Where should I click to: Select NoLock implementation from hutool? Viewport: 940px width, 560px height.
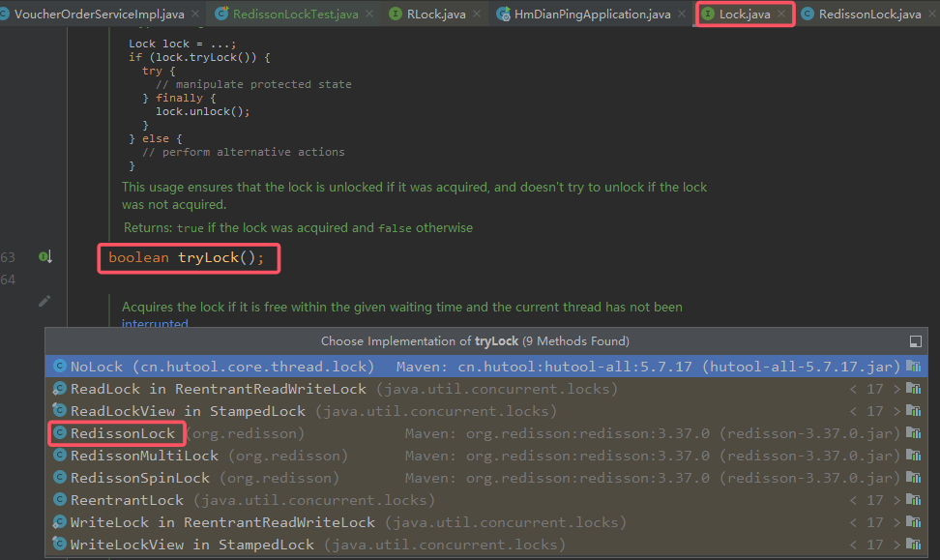(x=486, y=367)
